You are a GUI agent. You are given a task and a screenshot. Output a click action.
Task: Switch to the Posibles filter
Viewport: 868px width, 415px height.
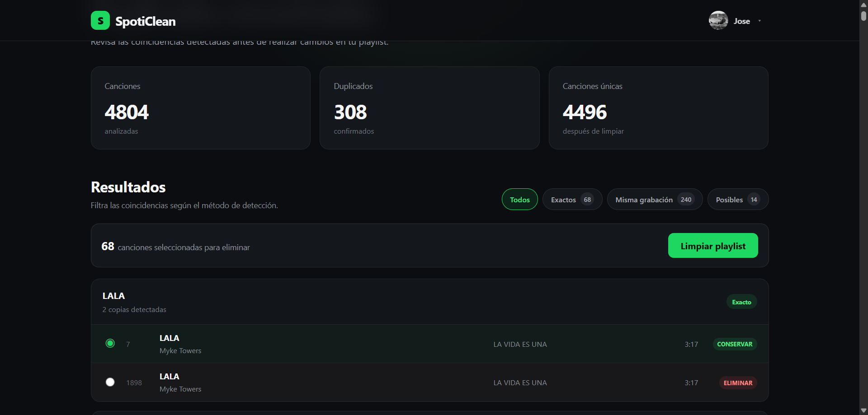pyautogui.click(x=738, y=199)
